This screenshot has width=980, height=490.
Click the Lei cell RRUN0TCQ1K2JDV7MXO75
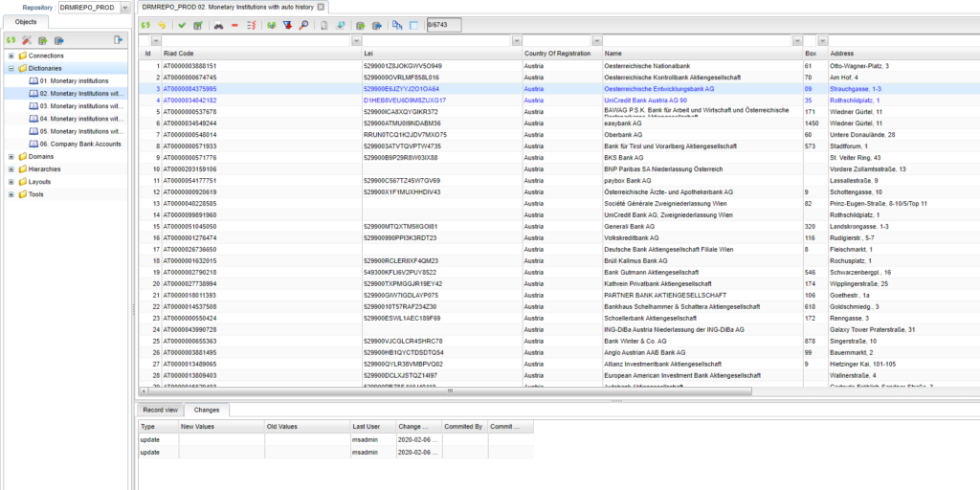[442, 135]
